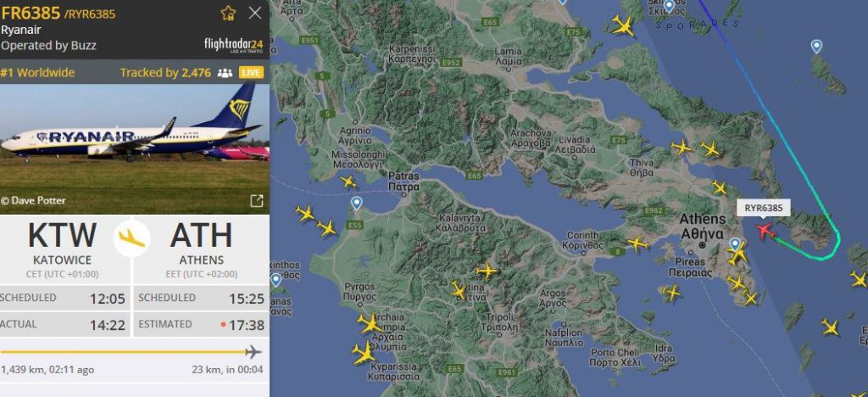Click the #1 Worldwide ranking label

click(37, 73)
